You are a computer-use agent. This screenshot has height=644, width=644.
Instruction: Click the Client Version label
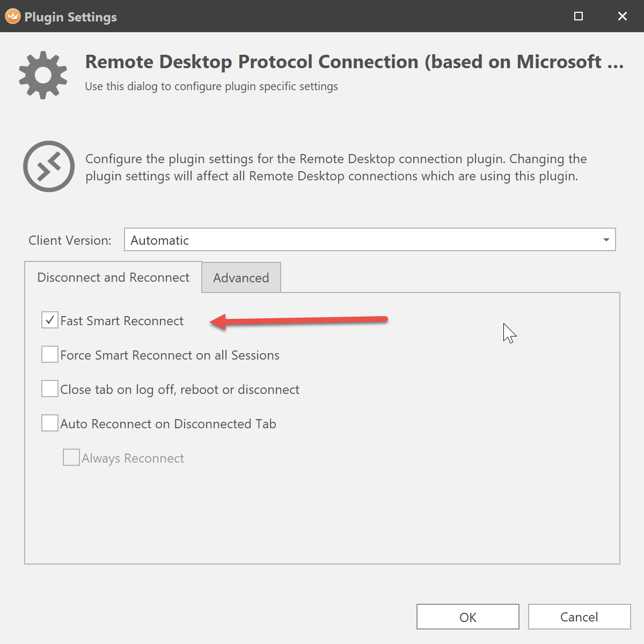[70, 240]
